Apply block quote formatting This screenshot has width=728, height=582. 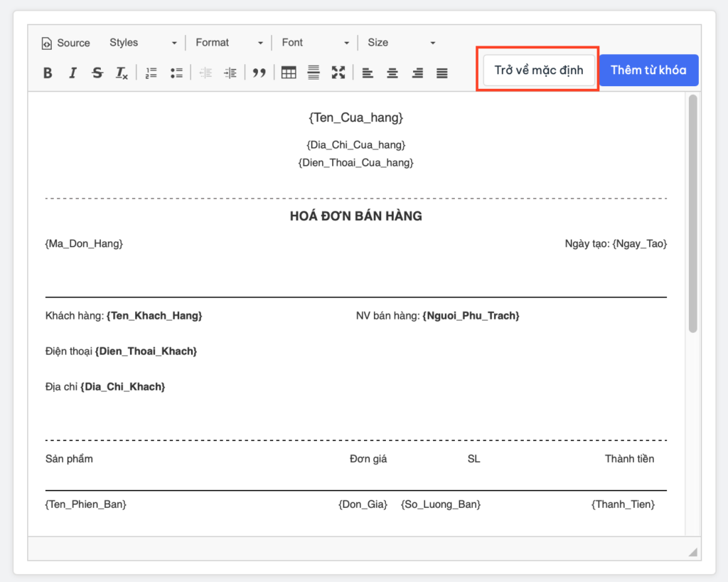click(x=259, y=73)
